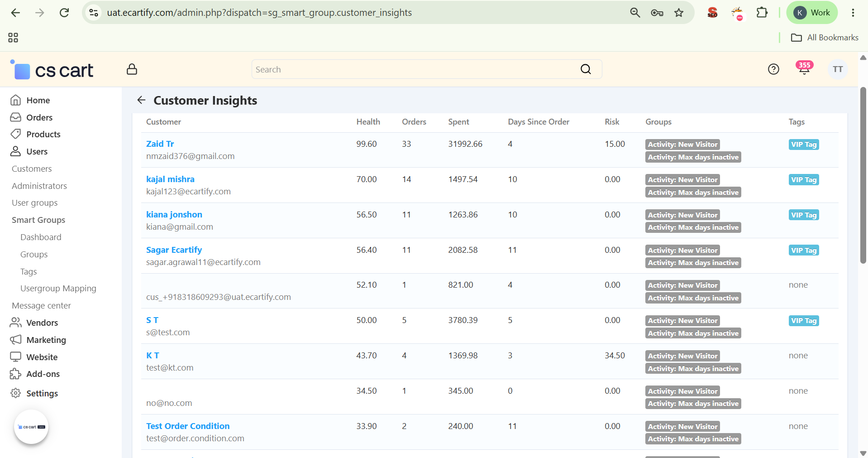
Task: Click the Work profile button
Action: coord(812,13)
